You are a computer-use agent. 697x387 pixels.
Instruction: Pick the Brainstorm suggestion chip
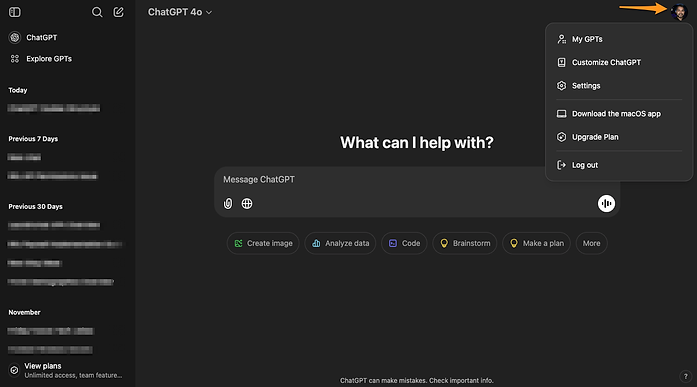click(465, 243)
